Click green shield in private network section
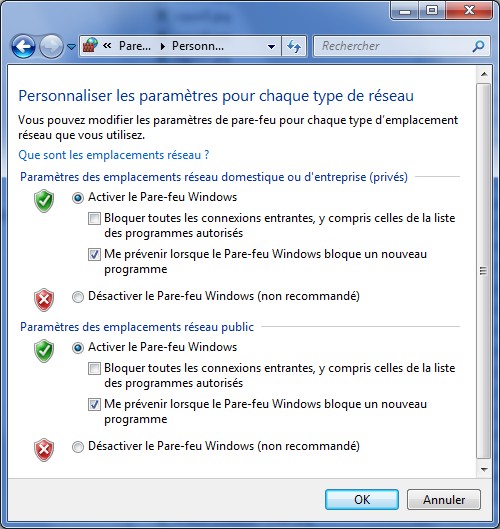This screenshot has height=529, width=500. tap(44, 201)
